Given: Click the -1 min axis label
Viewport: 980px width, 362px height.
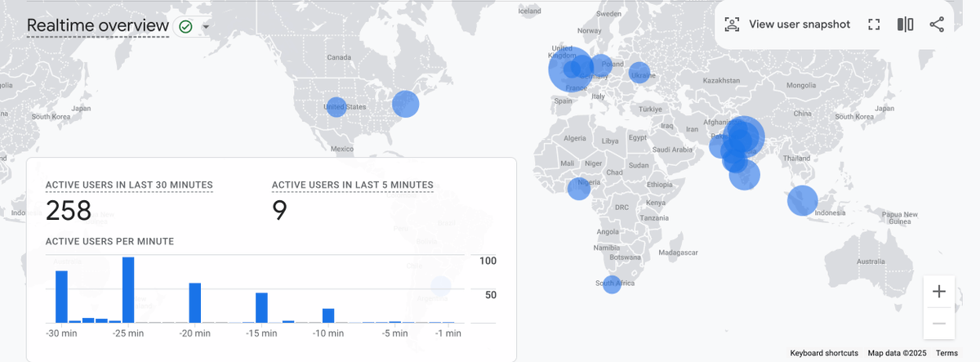Looking at the screenshot, I should [447, 333].
